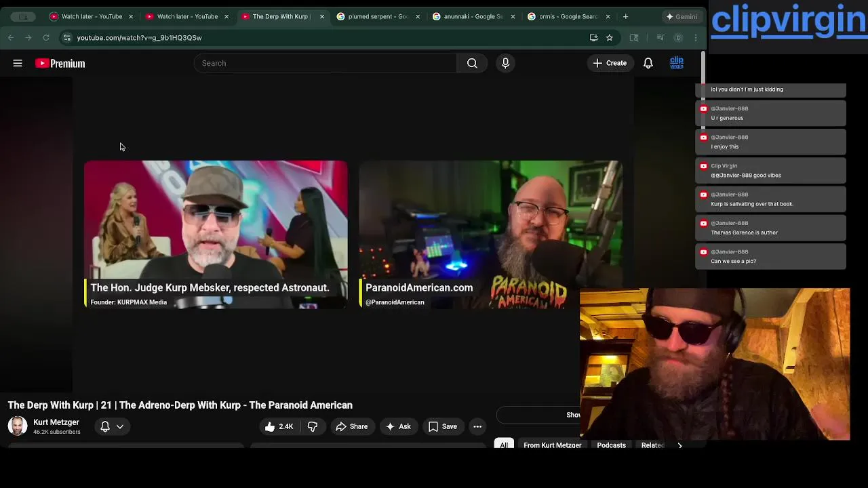868x488 pixels.
Task: Open notifications bell in YouTube header
Action: [x=648, y=63]
